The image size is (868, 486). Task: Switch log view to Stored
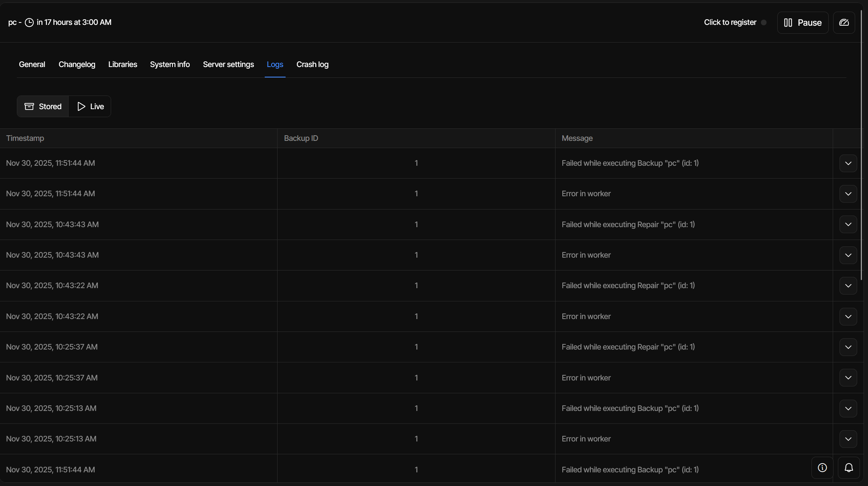click(x=43, y=106)
